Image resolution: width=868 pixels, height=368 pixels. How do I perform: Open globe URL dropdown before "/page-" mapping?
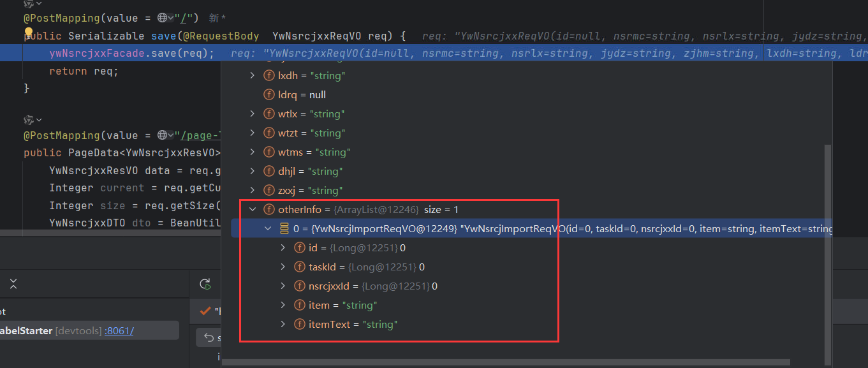tap(166, 135)
